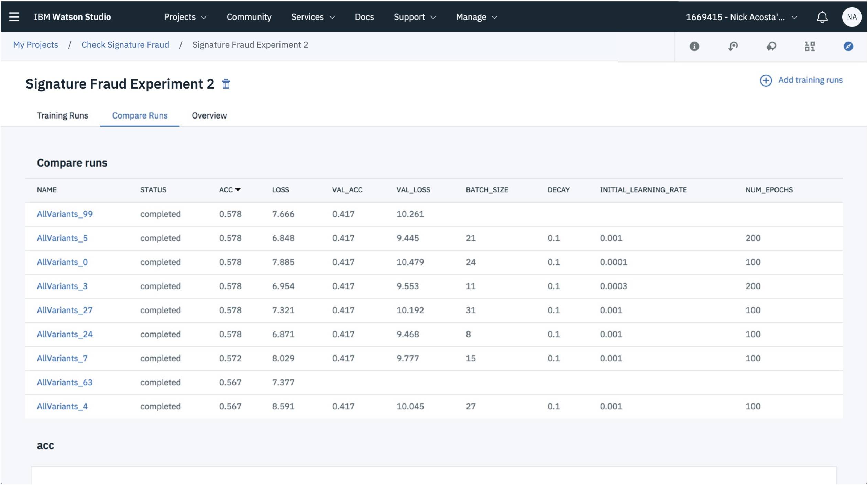
Task: Click acc value 0.572 for AllVariants_7
Action: (x=230, y=358)
